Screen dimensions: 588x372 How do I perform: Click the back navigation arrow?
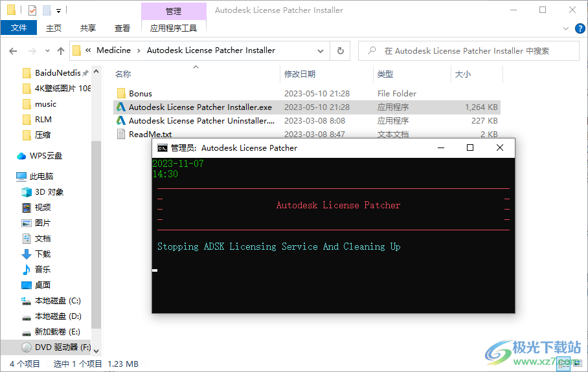click(x=13, y=51)
